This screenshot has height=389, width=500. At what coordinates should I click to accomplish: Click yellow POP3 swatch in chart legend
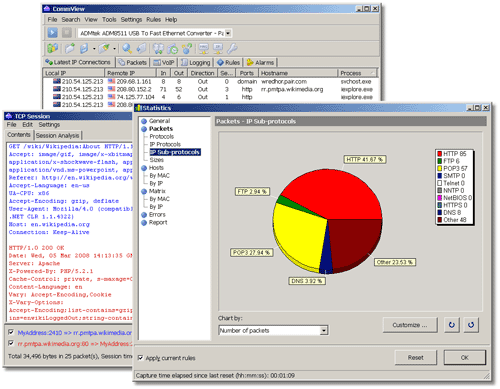440,168
